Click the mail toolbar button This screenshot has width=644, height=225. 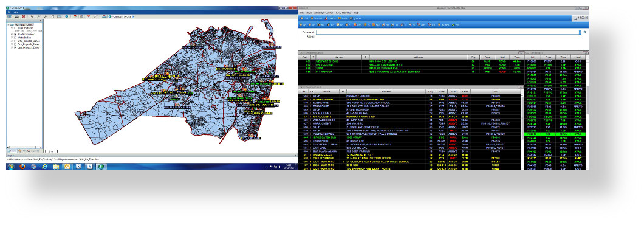pos(456,25)
